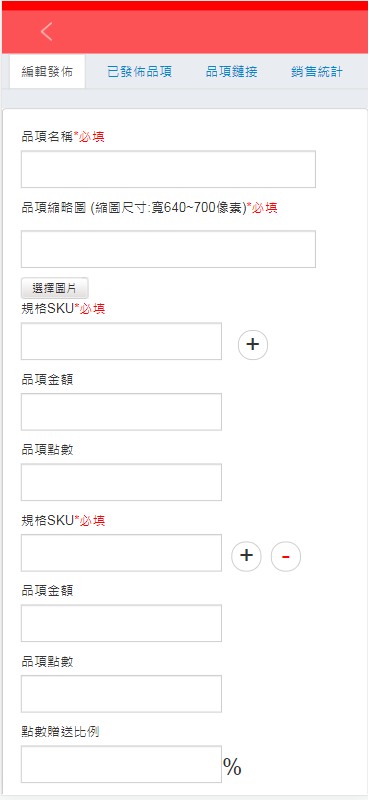Click the second 品項金額 field
The height and width of the screenshot is (800, 370).
click(x=121, y=623)
